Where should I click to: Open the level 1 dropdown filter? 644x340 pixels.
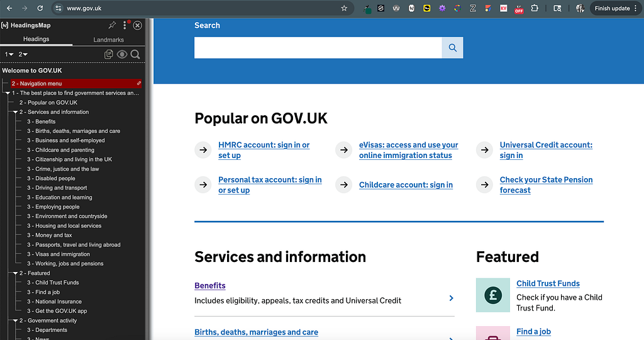[9, 54]
